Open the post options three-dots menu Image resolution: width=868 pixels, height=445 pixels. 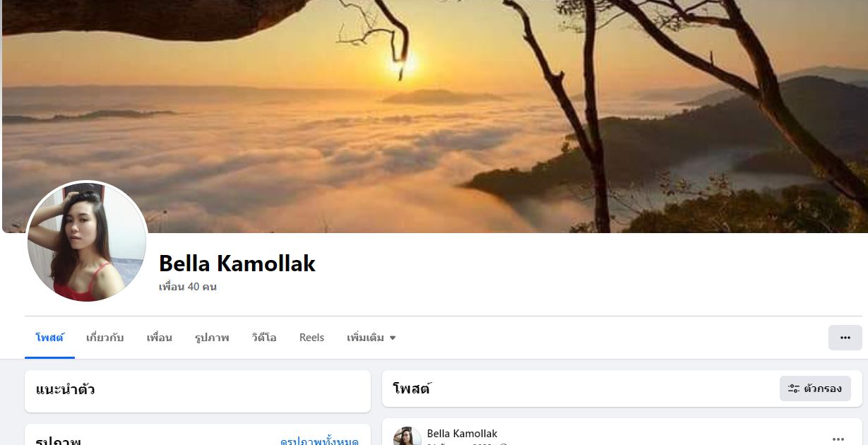tap(838, 438)
